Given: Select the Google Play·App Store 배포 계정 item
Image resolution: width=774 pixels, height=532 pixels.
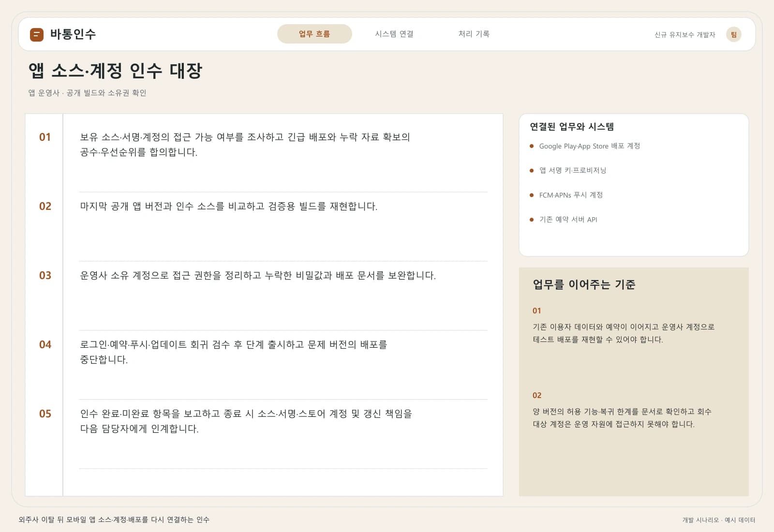Looking at the screenshot, I should (589, 146).
